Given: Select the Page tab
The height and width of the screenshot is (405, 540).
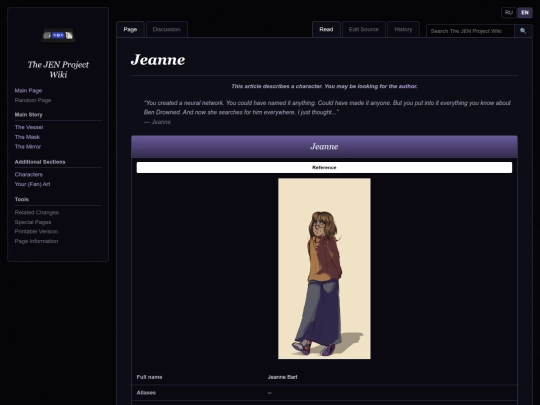Looking at the screenshot, I should (130, 29).
